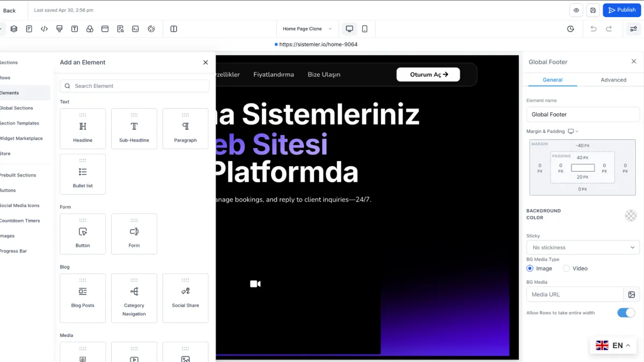The image size is (644, 362).
Task: Add a Headline element
Action: (x=83, y=129)
